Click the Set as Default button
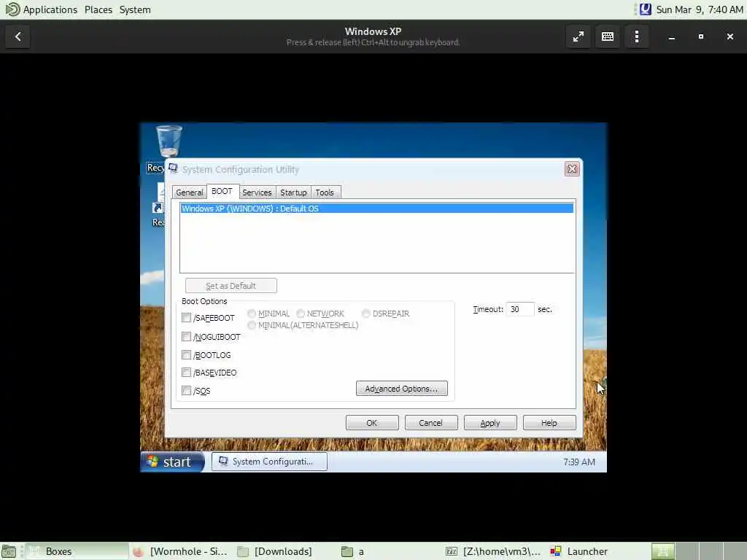 pos(231,286)
